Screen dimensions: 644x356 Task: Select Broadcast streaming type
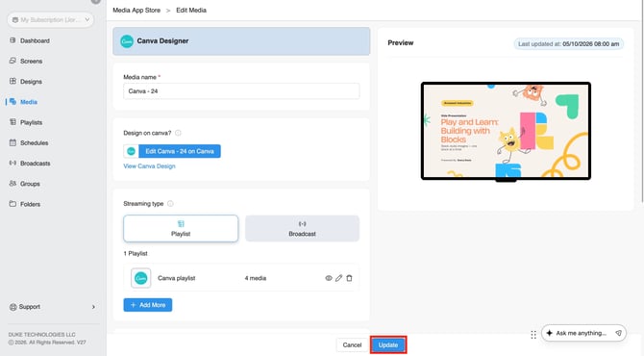pos(302,229)
